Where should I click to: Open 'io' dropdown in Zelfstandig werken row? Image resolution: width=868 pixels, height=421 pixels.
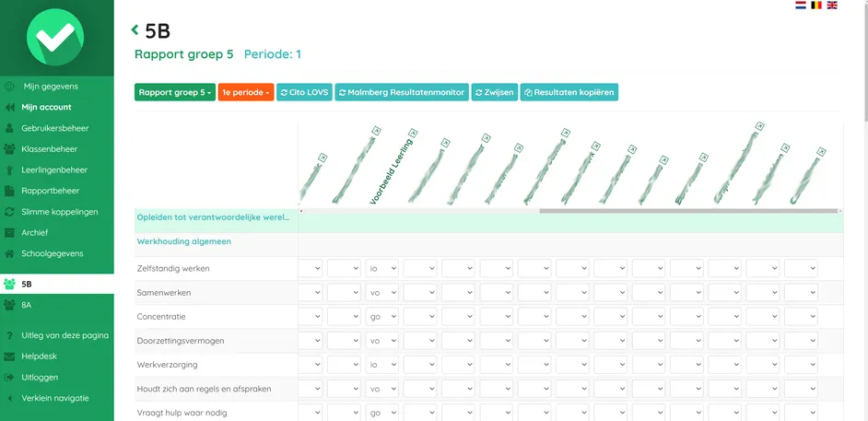coord(382,268)
